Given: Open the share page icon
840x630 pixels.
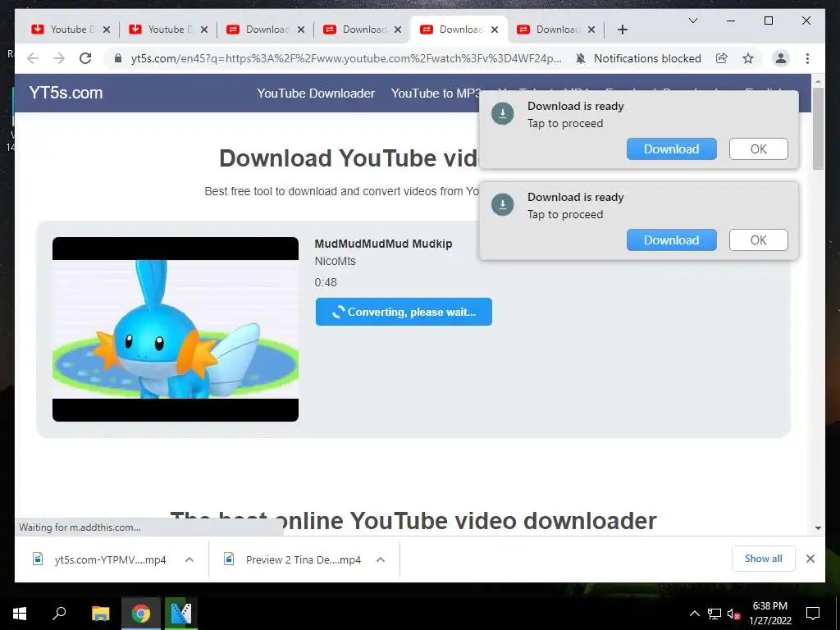Looking at the screenshot, I should (x=722, y=58).
